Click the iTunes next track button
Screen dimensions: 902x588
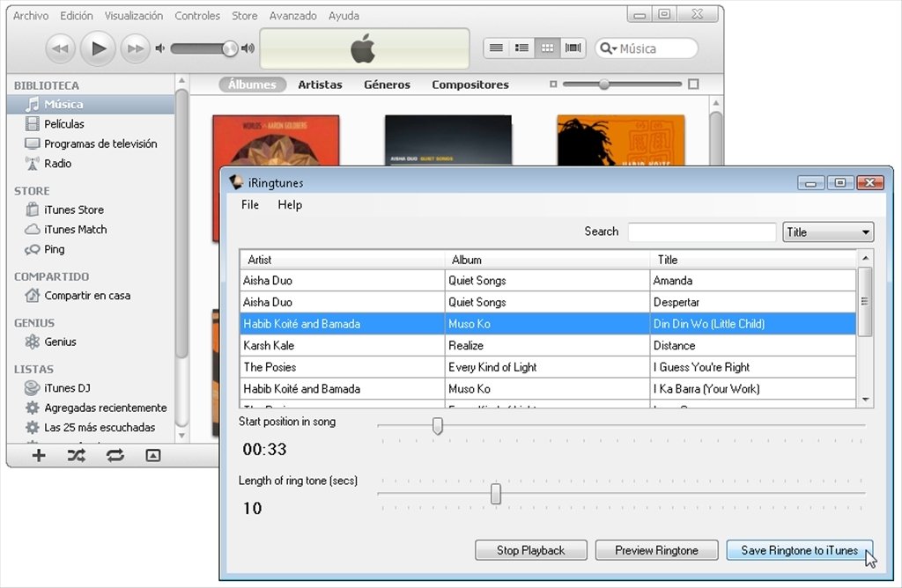pyautogui.click(x=135, y=49)
